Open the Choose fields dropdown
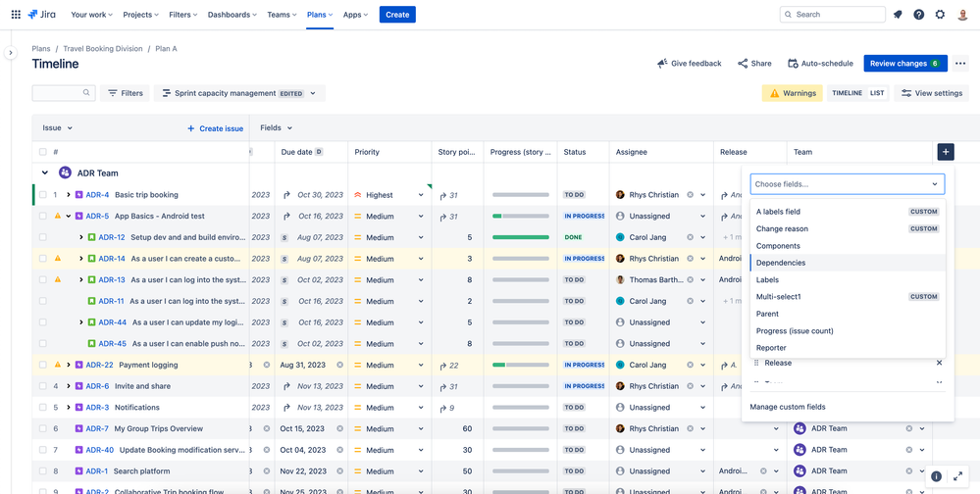Screen dimensions: 980x494 [847, 184]
